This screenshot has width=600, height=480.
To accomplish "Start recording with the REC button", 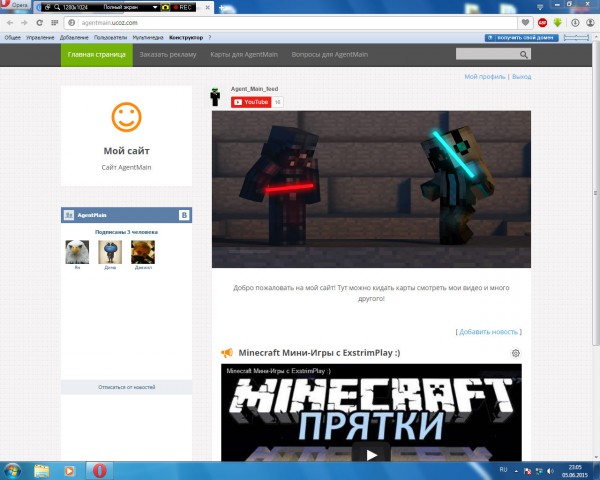I will tap(183, 7).
